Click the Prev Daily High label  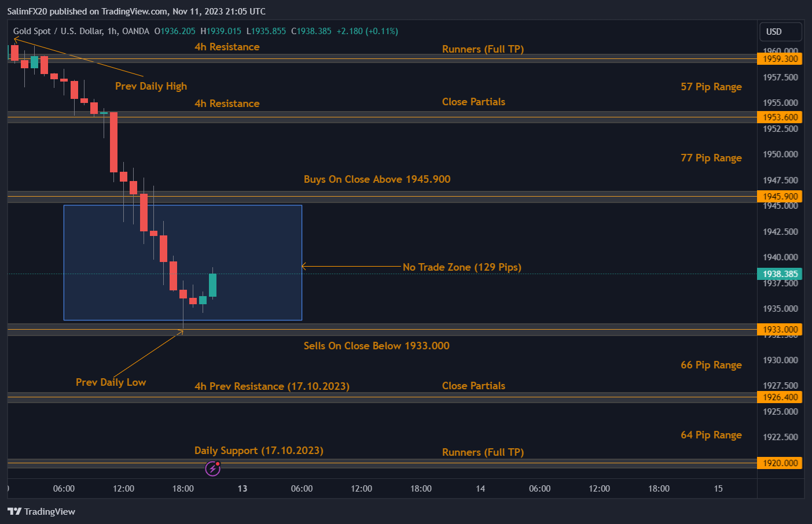click(151, 86)
